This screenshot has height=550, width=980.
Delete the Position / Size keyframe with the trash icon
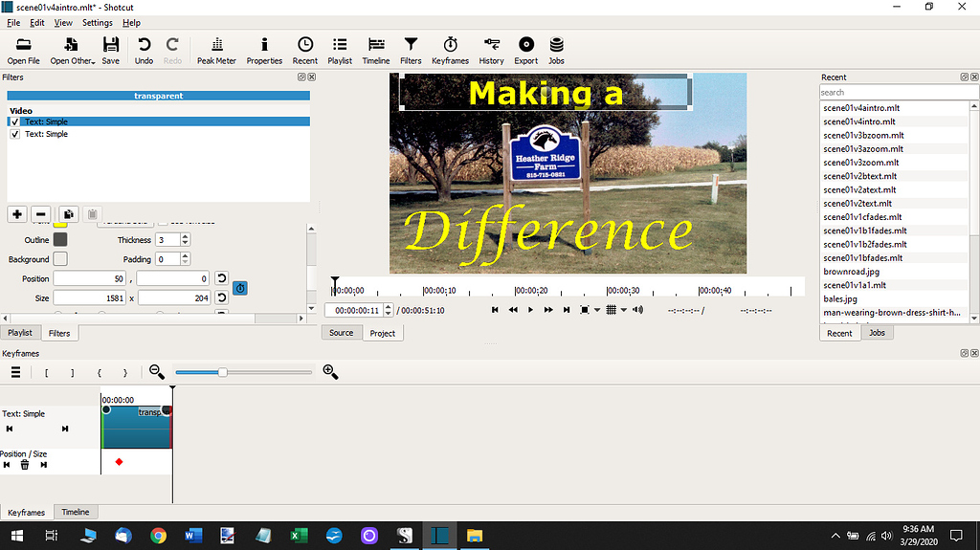tap(25, 465)
